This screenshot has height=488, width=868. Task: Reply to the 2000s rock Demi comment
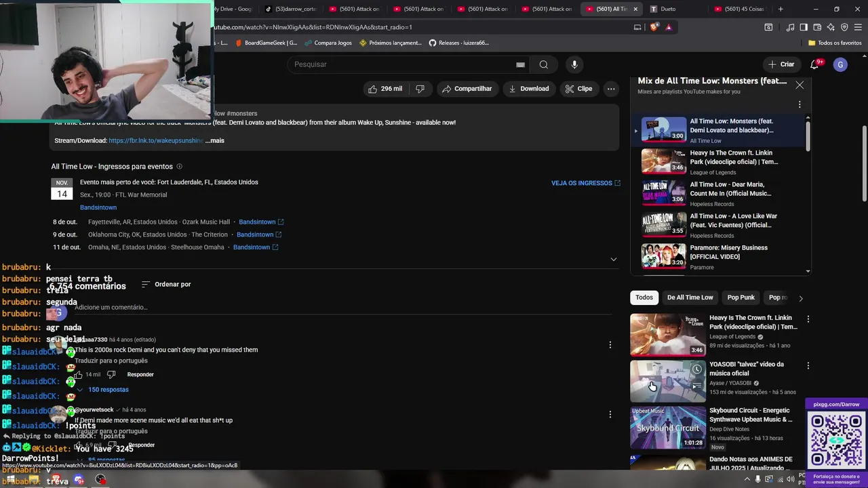(x=140, y=375)
